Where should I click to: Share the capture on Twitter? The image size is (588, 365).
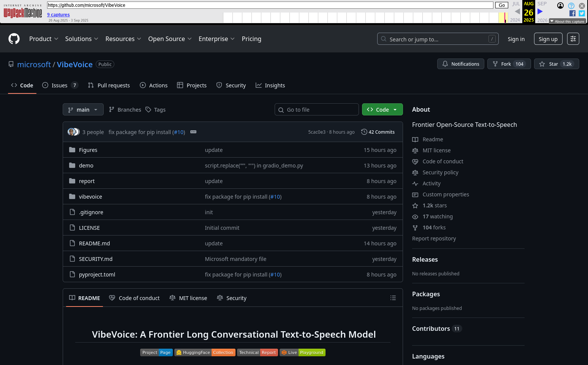coord(582,13)
